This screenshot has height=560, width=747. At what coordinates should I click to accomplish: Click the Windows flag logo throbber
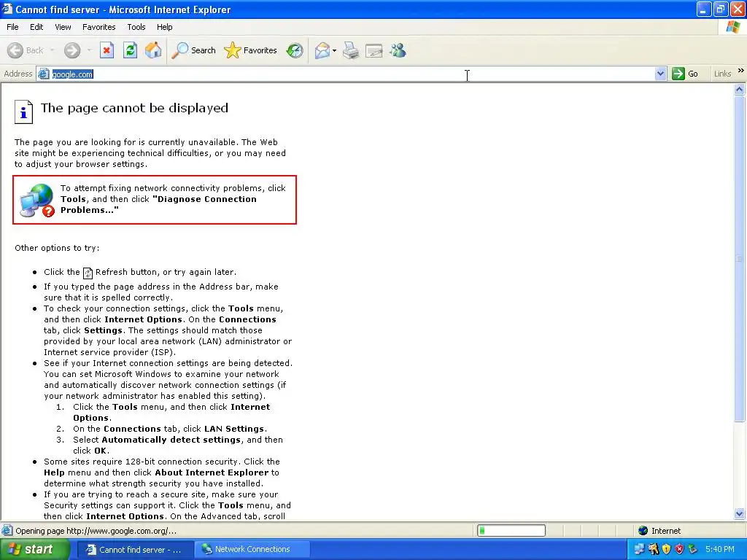click(x=732, y=27)
